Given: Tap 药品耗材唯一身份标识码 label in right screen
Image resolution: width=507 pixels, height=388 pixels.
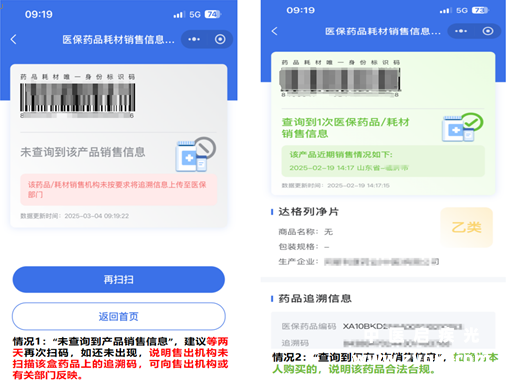Looking at the screenshot, I should pos(341,62).
